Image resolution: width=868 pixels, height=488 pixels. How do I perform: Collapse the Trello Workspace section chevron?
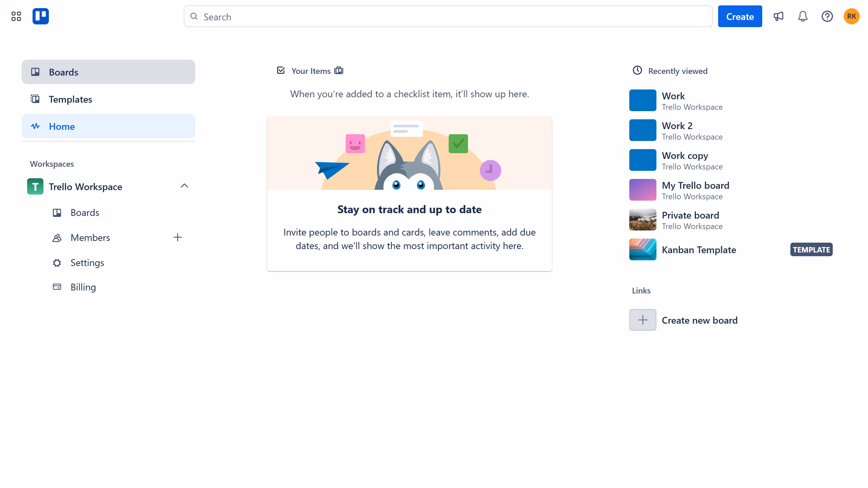184,186
